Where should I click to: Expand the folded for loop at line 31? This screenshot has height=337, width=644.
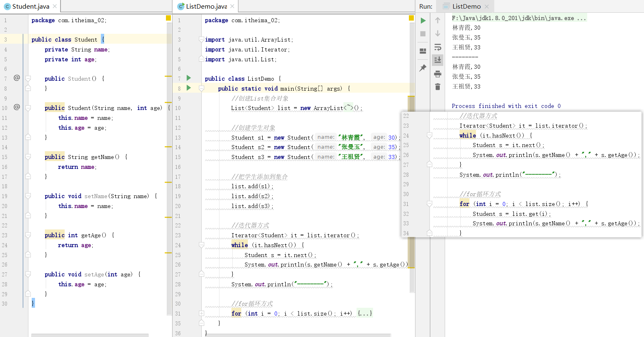(x=201, y=314)
